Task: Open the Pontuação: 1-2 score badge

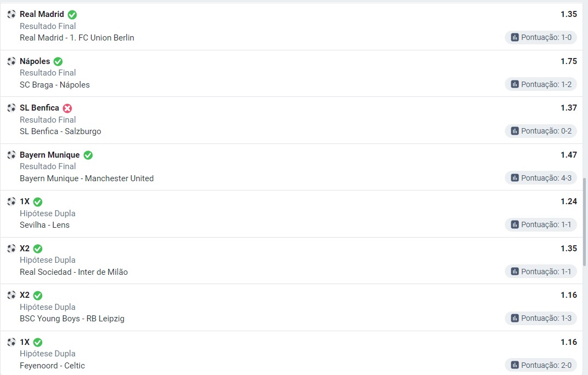Action: point(541,84)
